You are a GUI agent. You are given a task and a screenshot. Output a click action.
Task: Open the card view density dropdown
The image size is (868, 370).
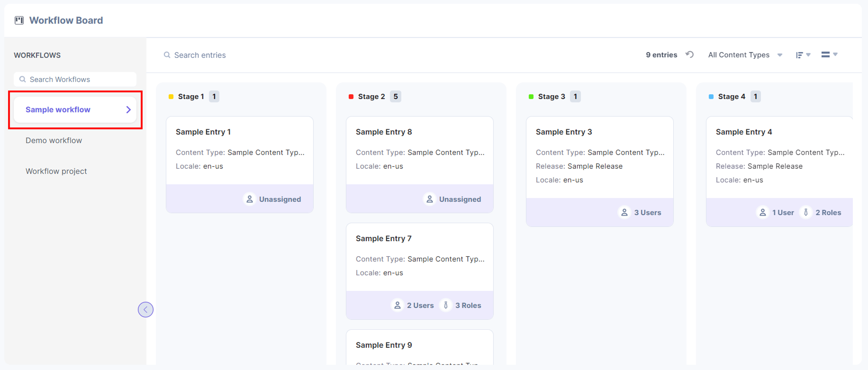pos(829,55)
